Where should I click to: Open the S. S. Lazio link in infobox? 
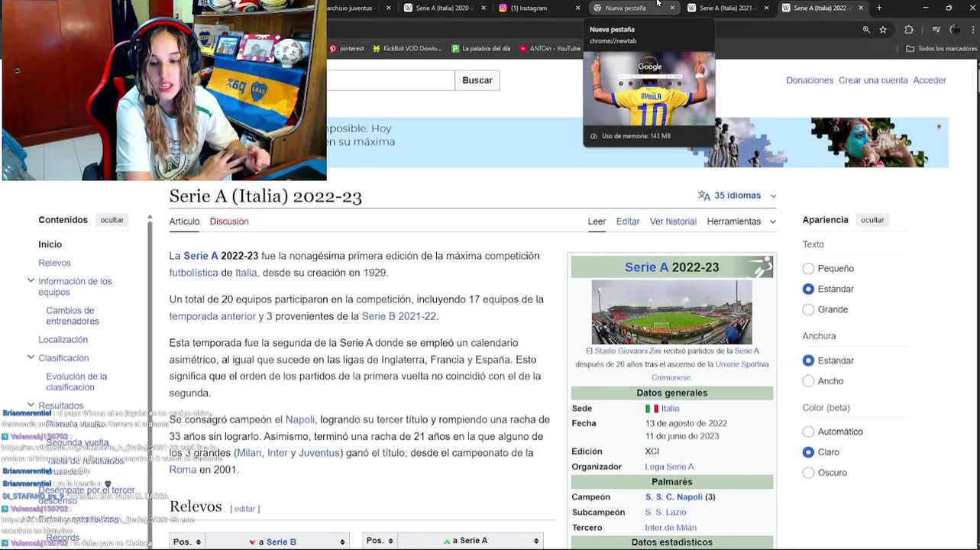point(666,513)
